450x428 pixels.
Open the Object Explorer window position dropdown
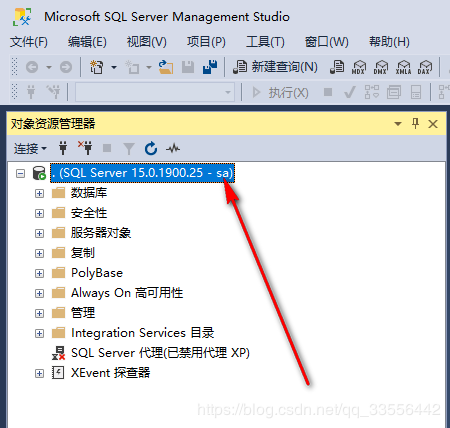398,124
